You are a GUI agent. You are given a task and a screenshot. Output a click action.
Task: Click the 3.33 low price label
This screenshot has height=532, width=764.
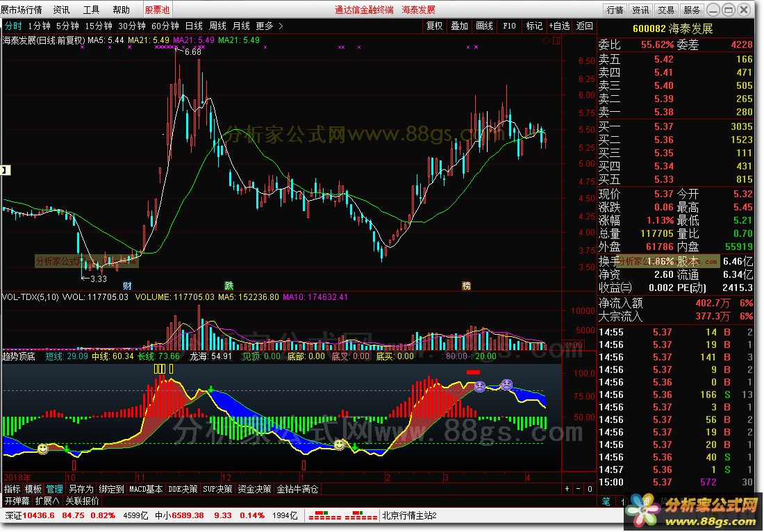tap(99, 279)
